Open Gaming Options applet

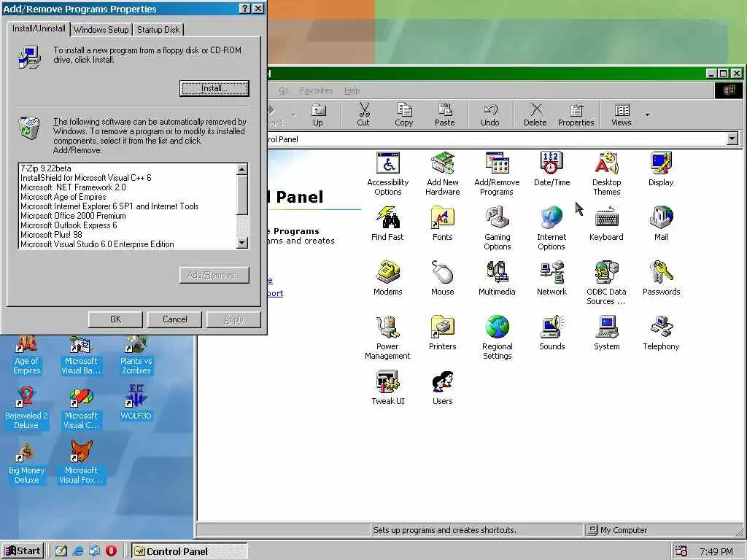pos(497,228)
